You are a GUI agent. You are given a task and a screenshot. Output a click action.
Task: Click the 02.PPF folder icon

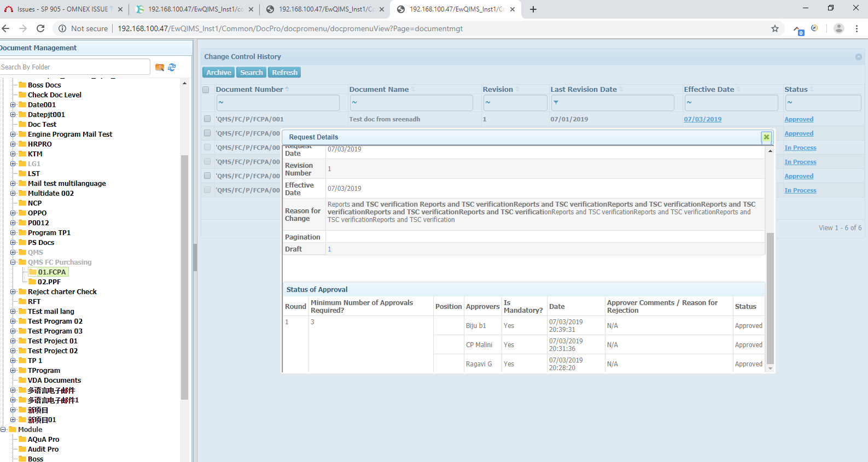tap(32, 282)
